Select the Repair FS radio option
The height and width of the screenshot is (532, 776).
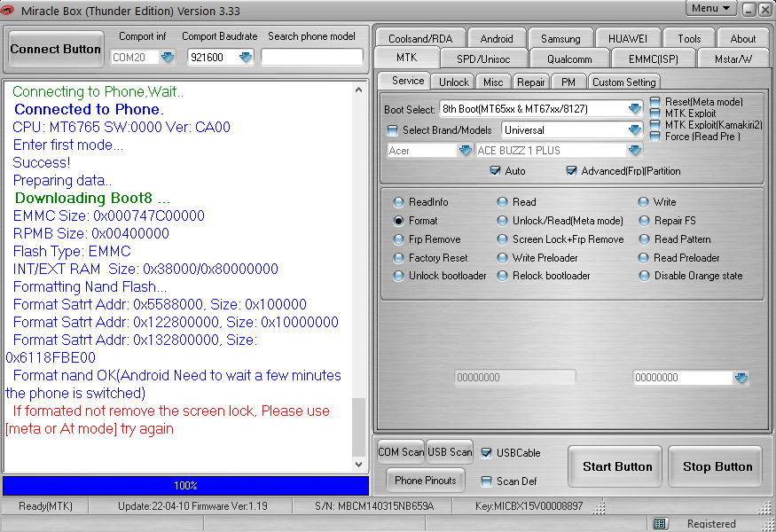click(x=643, y=221)
